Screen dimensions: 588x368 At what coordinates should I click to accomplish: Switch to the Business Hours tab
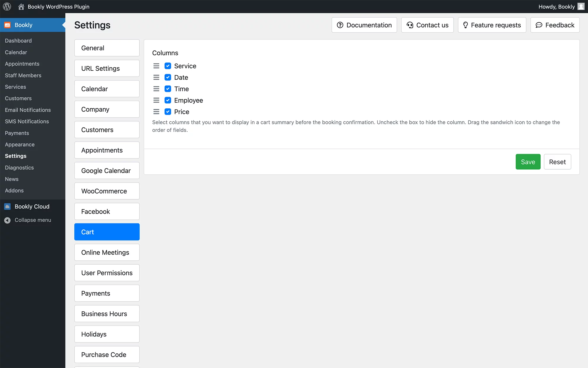point(107,314)
